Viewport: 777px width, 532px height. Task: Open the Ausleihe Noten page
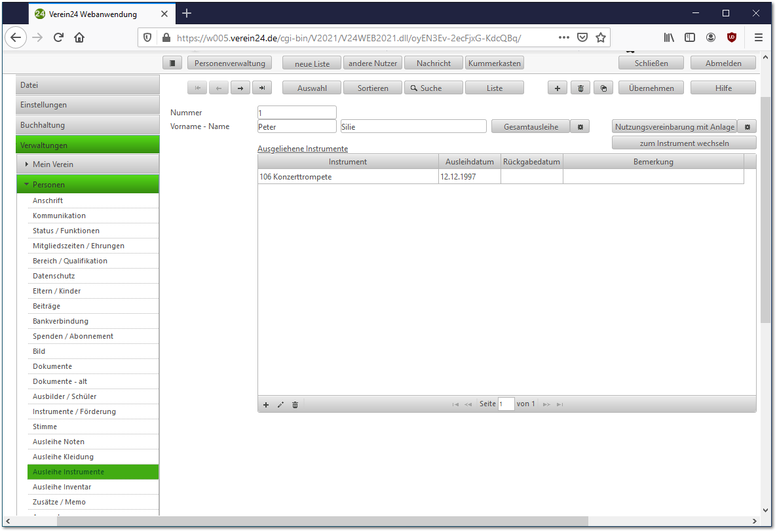coord(58,442)
